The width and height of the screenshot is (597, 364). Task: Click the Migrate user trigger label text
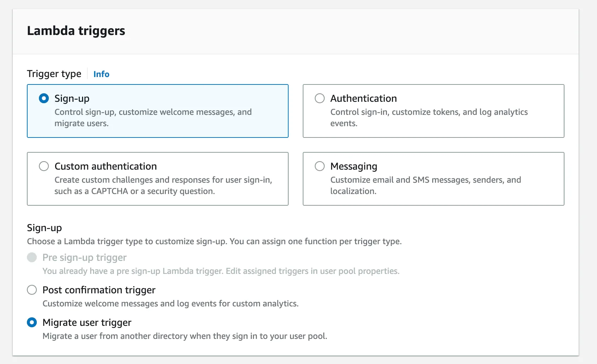(86, 322)
